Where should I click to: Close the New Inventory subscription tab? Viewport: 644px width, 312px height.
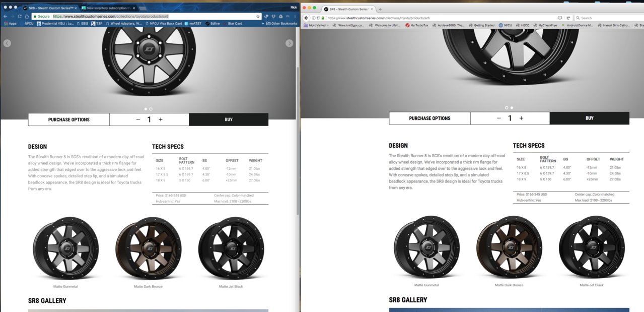pyautogui.click(x=134, y=8)
